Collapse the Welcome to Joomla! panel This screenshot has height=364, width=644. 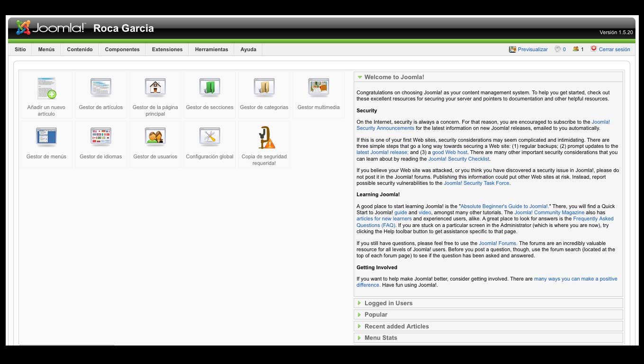click(x=488, y=77)
